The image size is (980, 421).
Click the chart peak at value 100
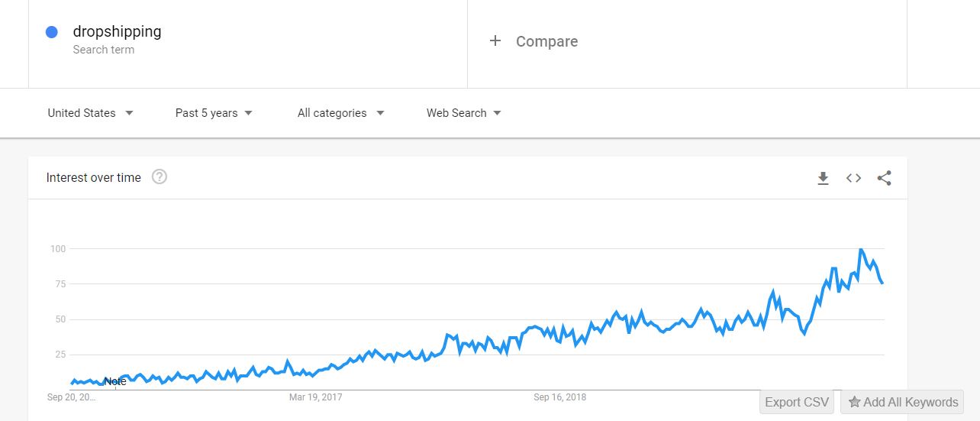pyautogui.click(x=861, y=249)
